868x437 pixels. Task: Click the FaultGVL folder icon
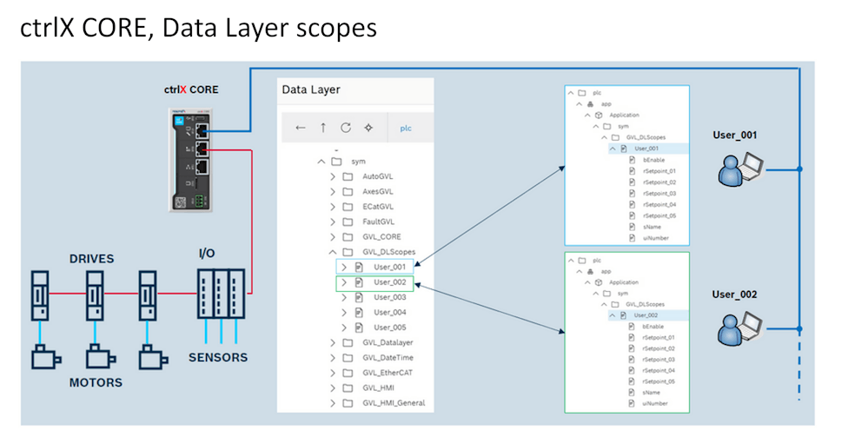point(348,222)
